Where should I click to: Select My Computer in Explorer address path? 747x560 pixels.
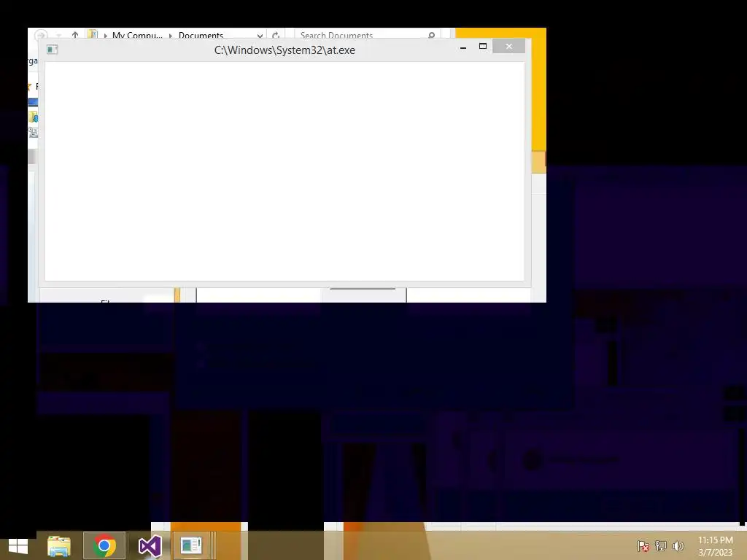137,35
